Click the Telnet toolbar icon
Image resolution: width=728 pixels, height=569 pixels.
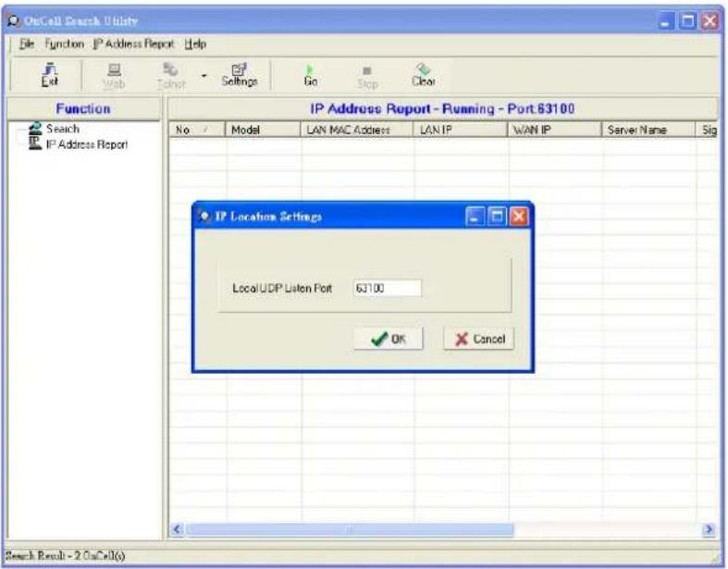[x=171, y=76]
